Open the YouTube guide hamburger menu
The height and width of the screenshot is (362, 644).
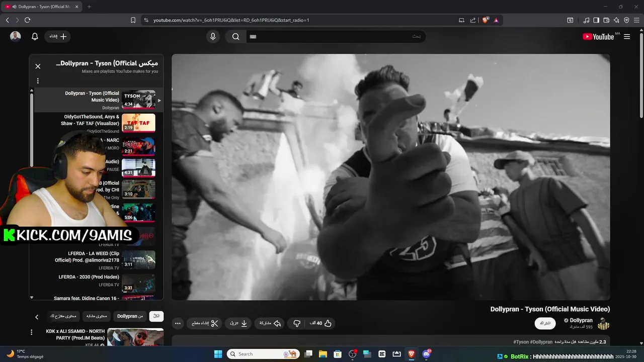[627, 37]
